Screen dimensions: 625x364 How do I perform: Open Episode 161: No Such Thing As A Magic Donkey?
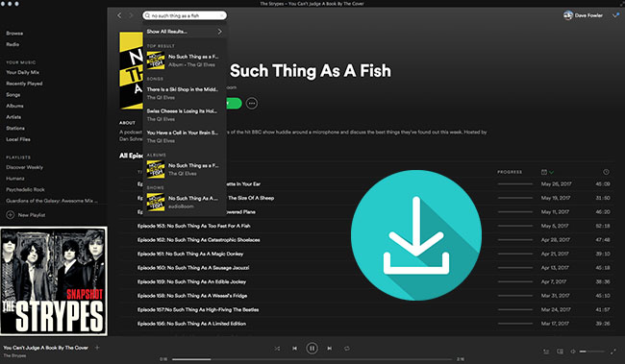pyautogui.click(x=190, y=254)
